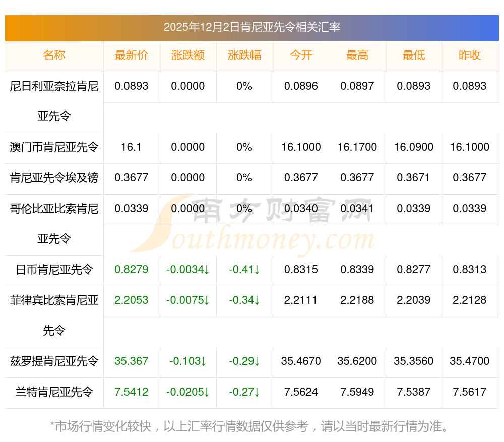The height and width of the screenshot is (442, 504).
Task: Click the 兰特肯尼亚先令 row label
Action: [54, 392]
